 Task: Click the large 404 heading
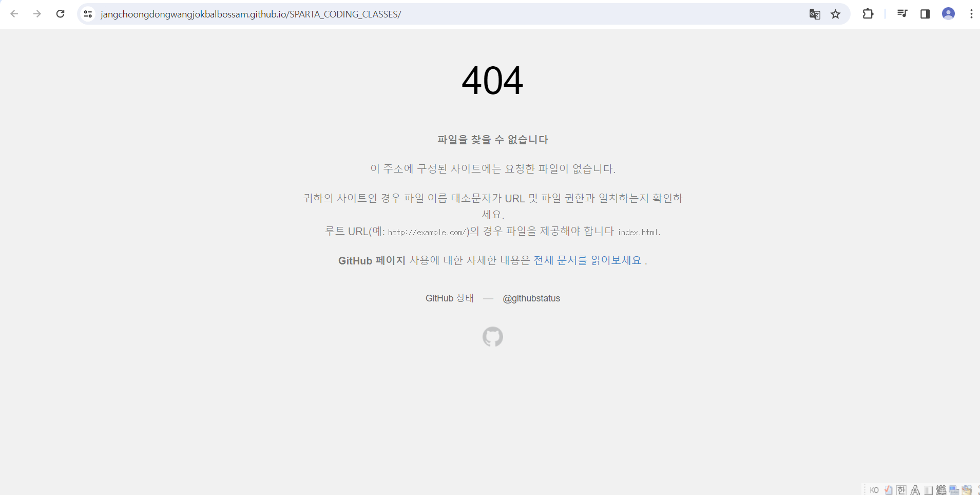(x=492, y=81)
